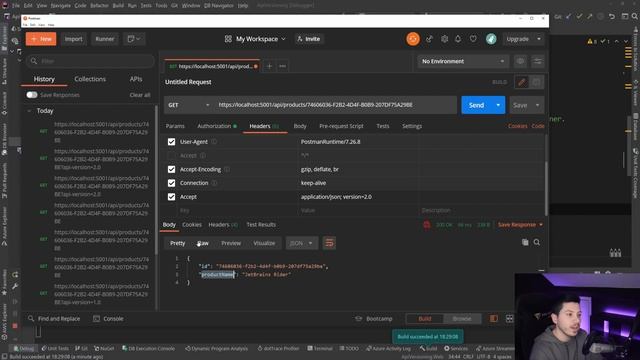
Task: Click Clear all in History
Action: [x=140, y=95]
